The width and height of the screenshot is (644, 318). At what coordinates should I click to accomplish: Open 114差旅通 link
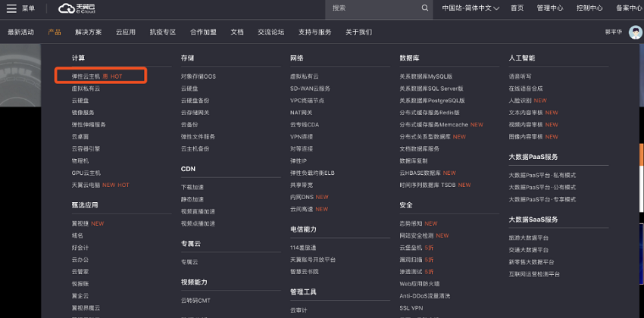pyautogui.click(x=303, y=248)
